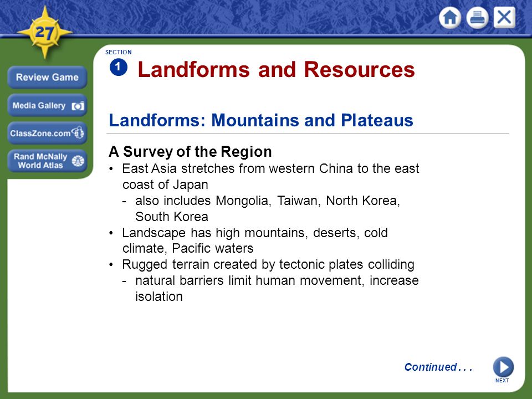Click the "climate, Pacific waters" line
The height and width of the screenshot is (399, 532).
click(x=188, y=248)
